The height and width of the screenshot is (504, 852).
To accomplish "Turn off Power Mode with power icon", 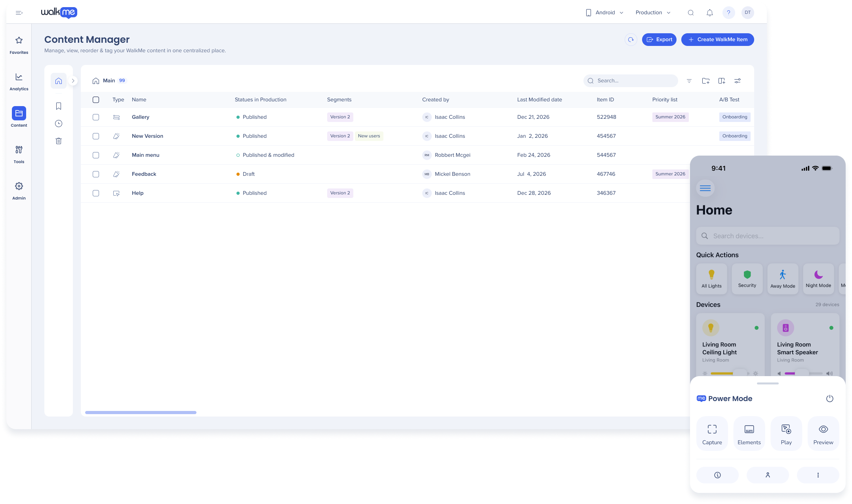I will pos(829,399).
